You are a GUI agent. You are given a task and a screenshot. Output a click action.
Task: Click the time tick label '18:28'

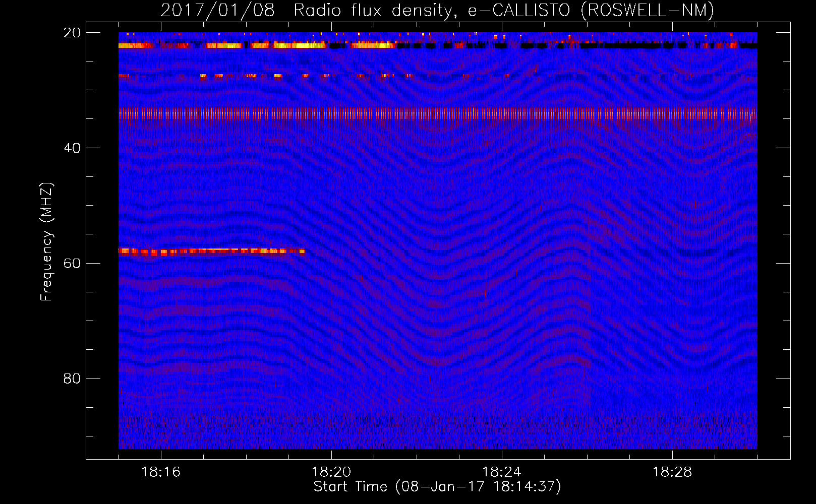(672, 472)
